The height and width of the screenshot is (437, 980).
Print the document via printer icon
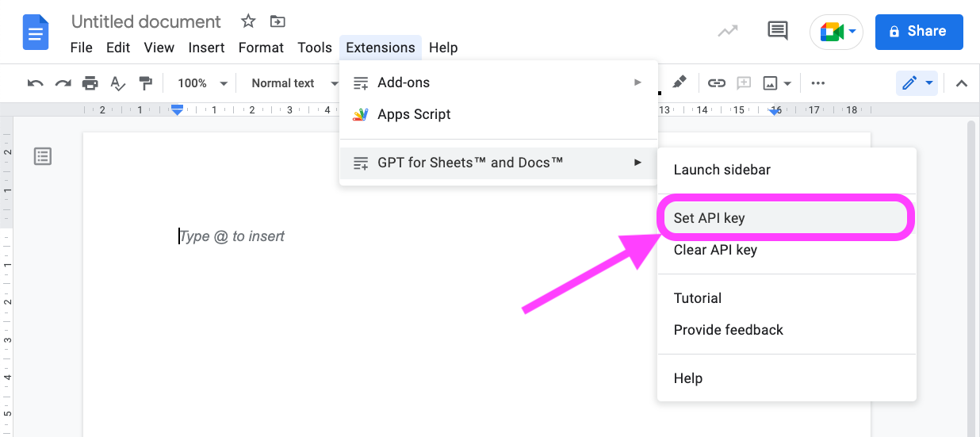tap(90, 83)
